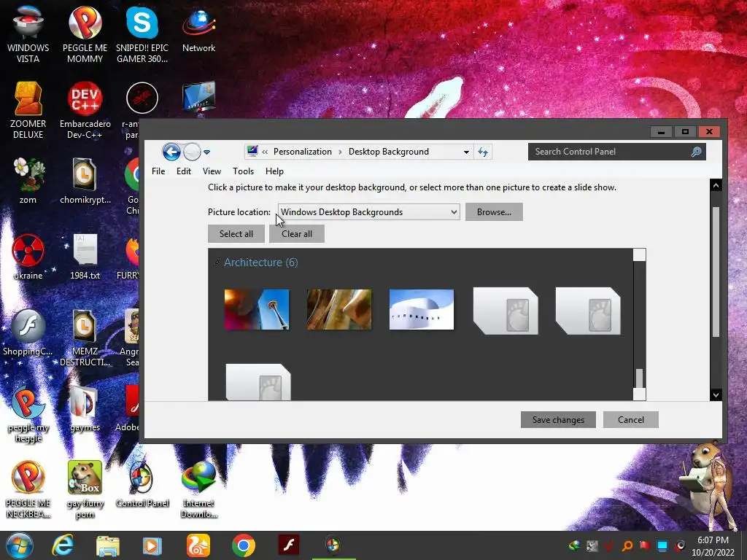Click the refresh icon in address bar
The image size is (747, 560).
pos(483,152)
